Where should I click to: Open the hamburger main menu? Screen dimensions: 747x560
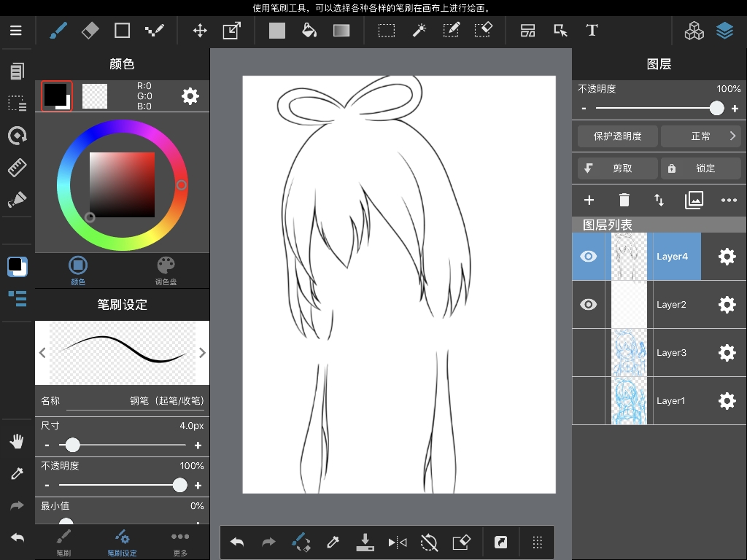[16, 31]
